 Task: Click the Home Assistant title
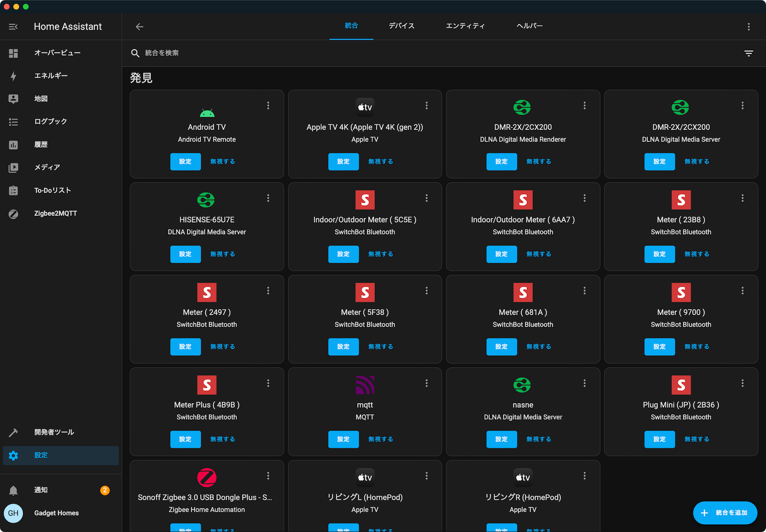[68, 27]
